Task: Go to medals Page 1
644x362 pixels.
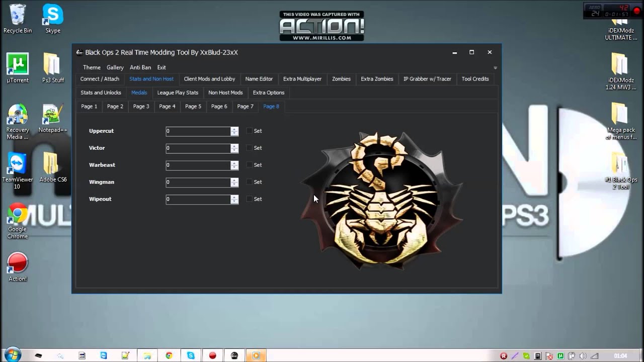Action: click(89, 106)
